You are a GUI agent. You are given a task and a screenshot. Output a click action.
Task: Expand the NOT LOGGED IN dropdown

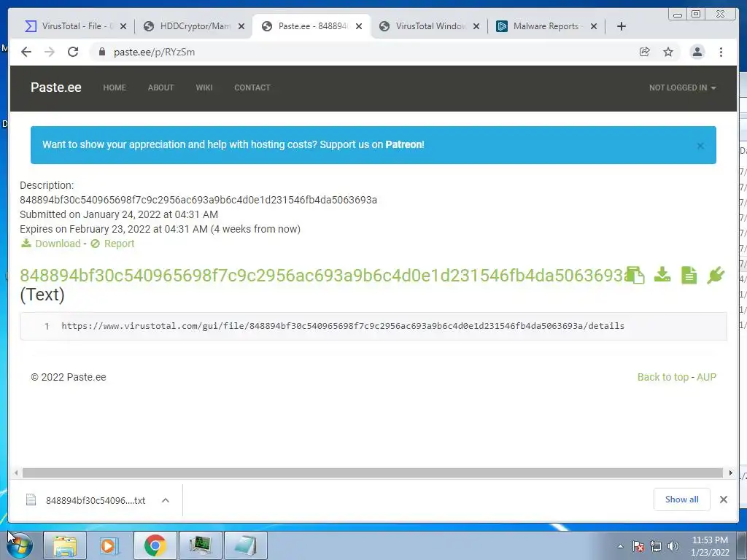point(682,87)
